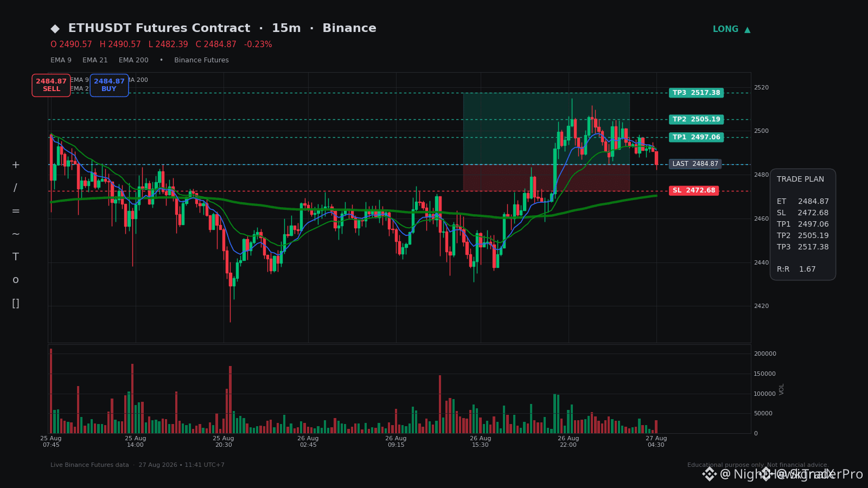The height and width of the screenshot is (488, 868).
Task: Click the red SELL 2484.87 button
Action: pyautogui.click(x=51, y=85)
